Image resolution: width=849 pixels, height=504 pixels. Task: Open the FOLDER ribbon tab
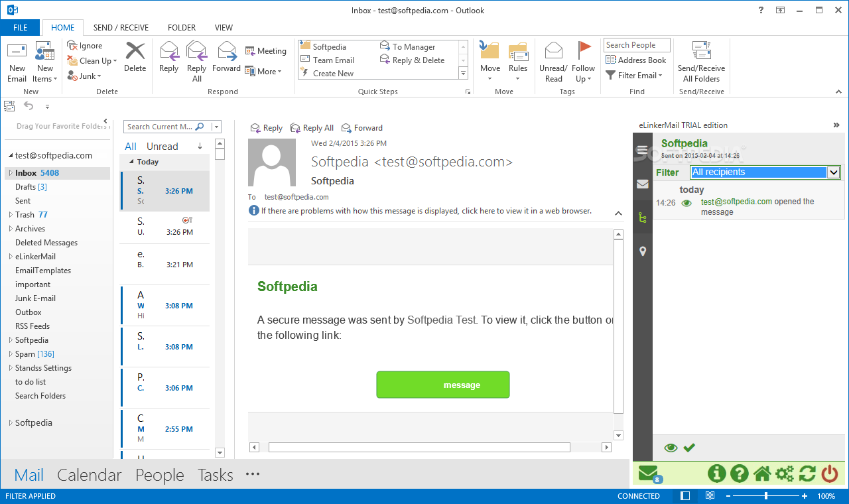coord(182,28)
